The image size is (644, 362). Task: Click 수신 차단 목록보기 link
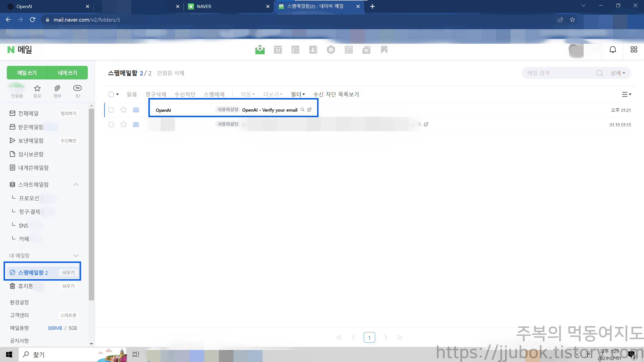(336, 95)
